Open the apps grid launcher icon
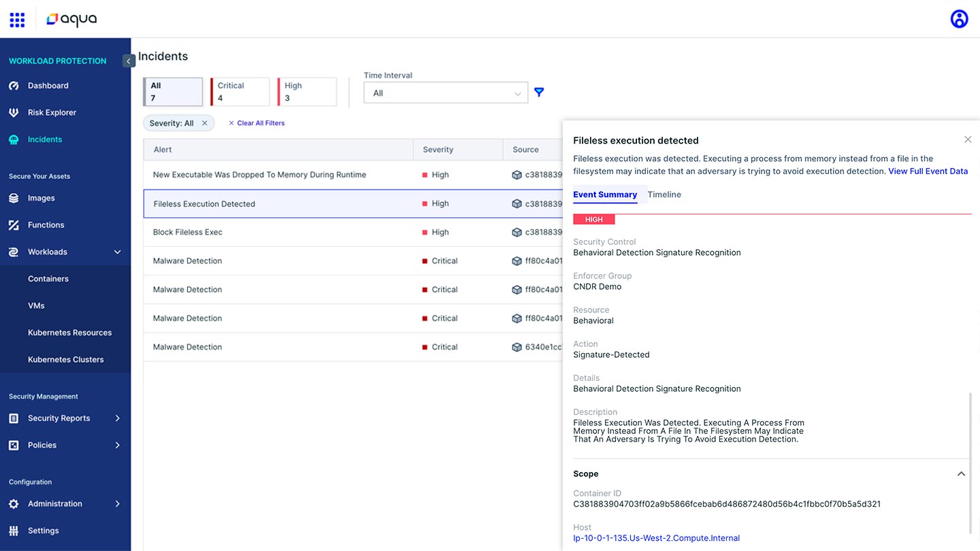This screenshot has height=551, width=980. pos(17,19)
